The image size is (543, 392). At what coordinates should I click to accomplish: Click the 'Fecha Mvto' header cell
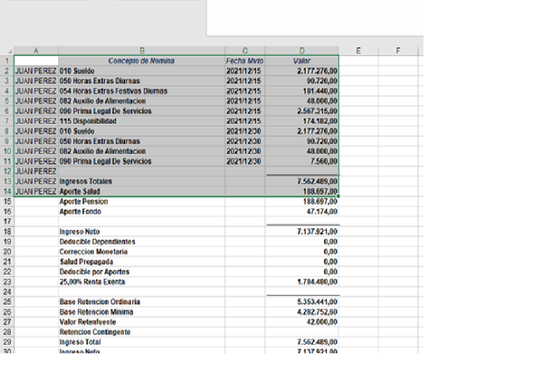coord(245,61)
